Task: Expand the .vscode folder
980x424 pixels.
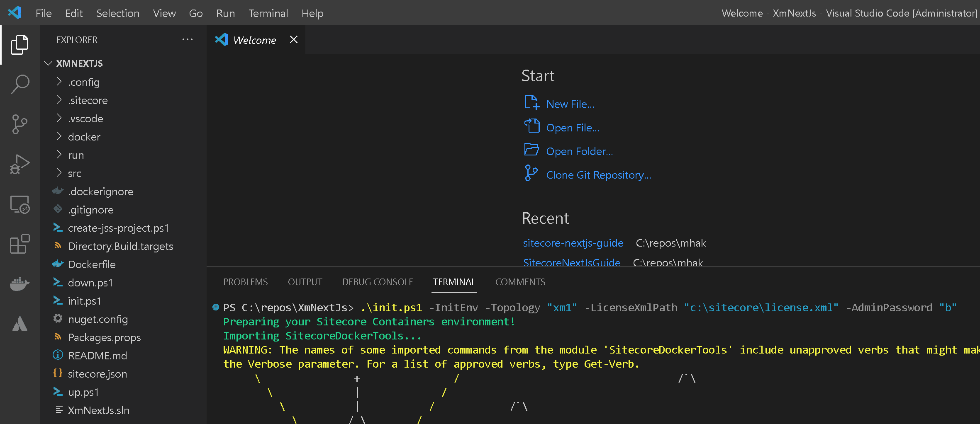Action: [59, 118]
